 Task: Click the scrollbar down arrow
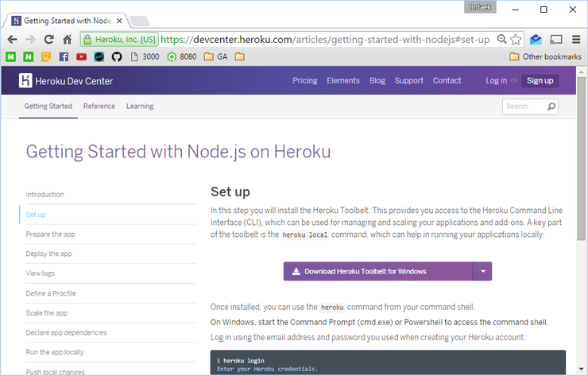(582, 369)
